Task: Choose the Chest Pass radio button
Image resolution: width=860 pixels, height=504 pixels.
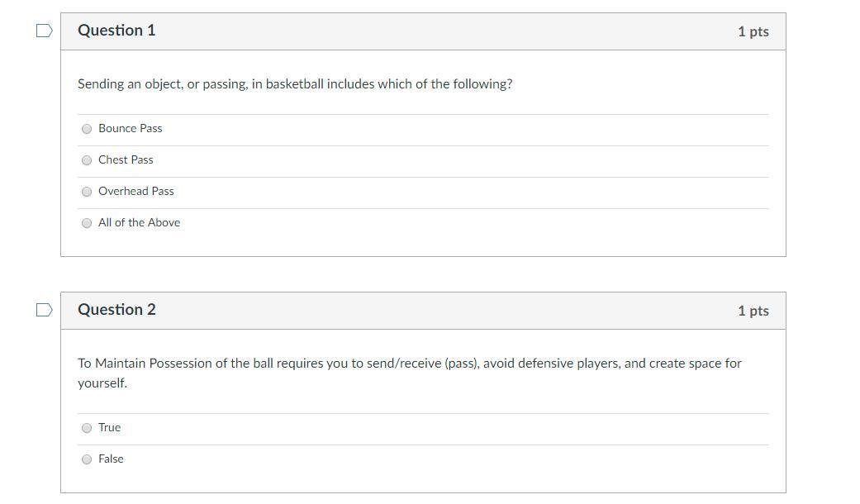Action: coord(87,160)
